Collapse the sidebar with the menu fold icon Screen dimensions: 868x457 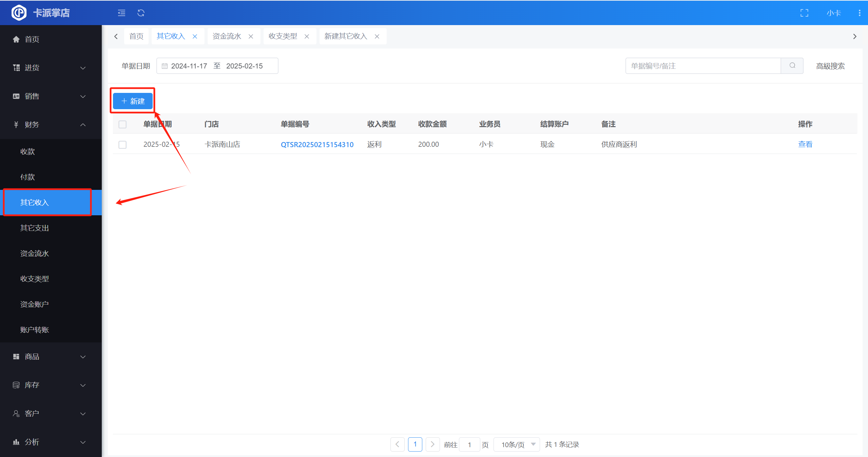click(x=121, y=13)
